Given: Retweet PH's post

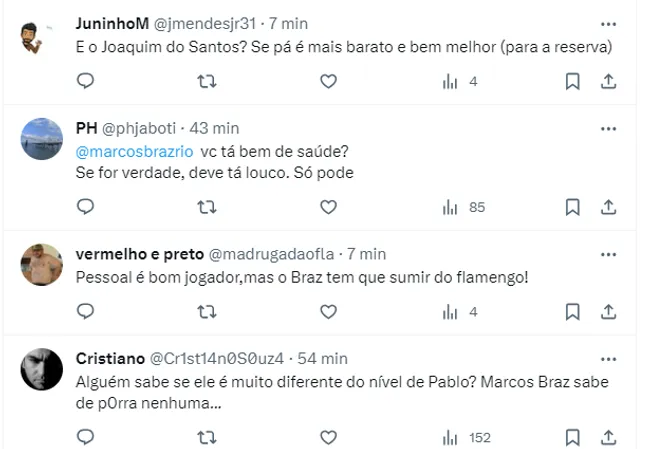Looking at the screenshot, I should click(x=207, y=207).
